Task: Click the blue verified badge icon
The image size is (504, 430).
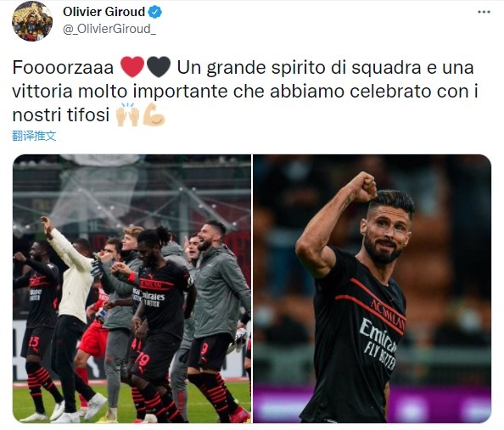Action: (x=155, y=12)
